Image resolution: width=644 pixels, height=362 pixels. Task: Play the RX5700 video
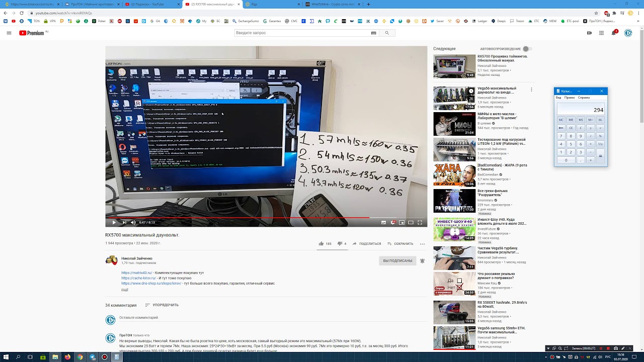(114, 222)
